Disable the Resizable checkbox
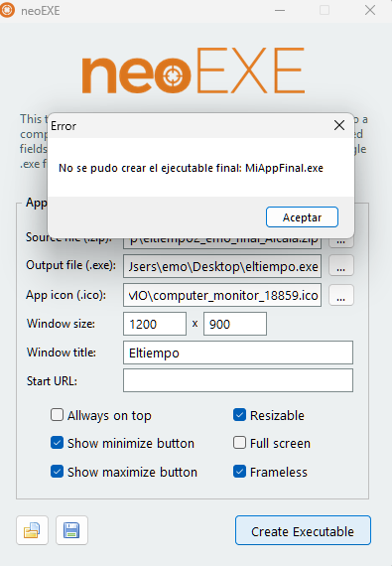 239,415
